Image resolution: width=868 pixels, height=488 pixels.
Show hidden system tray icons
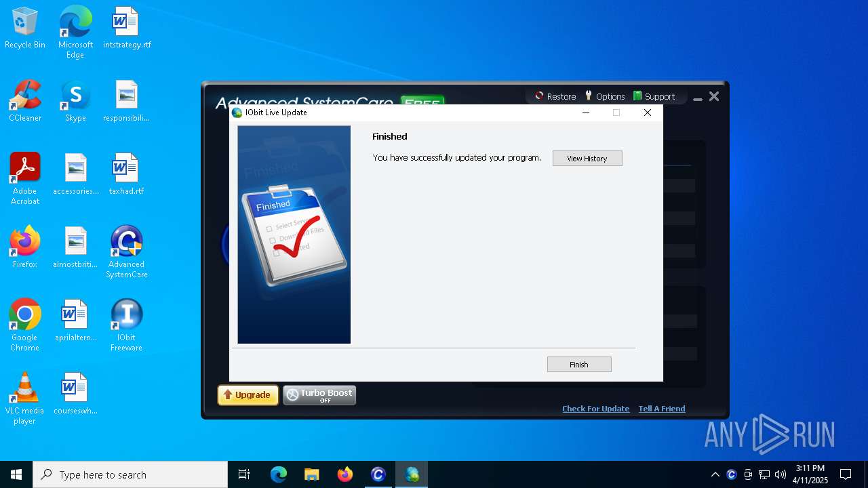(715, 474)
